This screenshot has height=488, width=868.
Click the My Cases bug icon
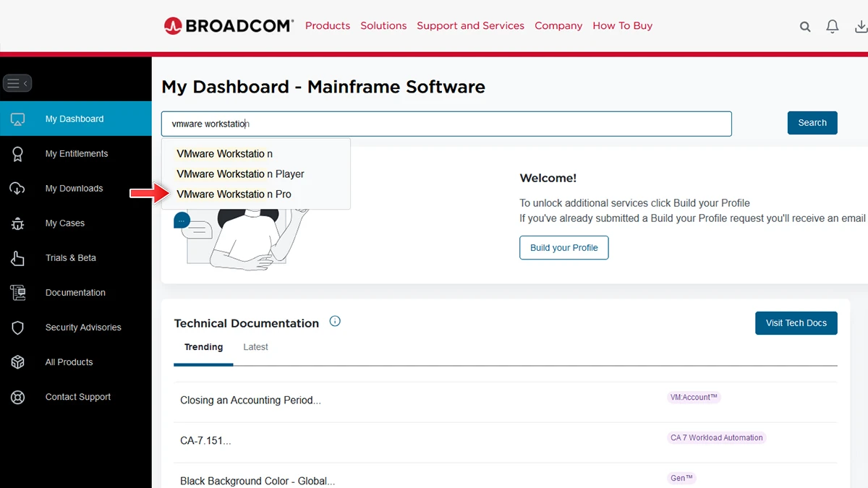coord(18,223)
